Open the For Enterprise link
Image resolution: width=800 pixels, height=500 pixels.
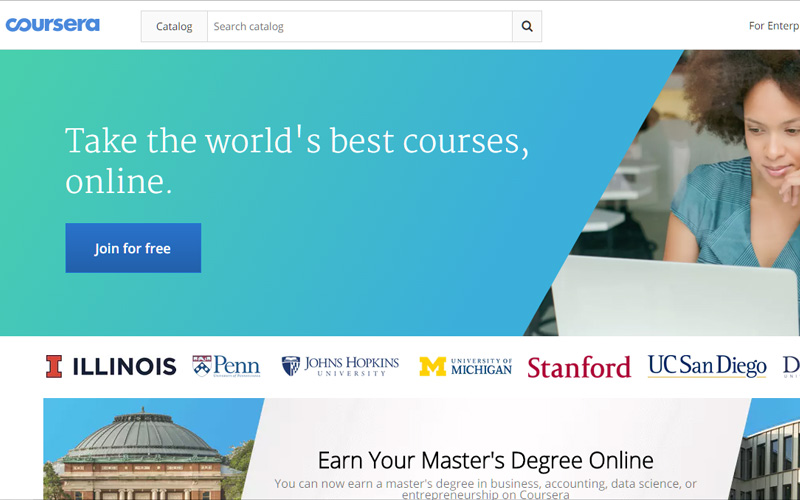coord(774,26)
